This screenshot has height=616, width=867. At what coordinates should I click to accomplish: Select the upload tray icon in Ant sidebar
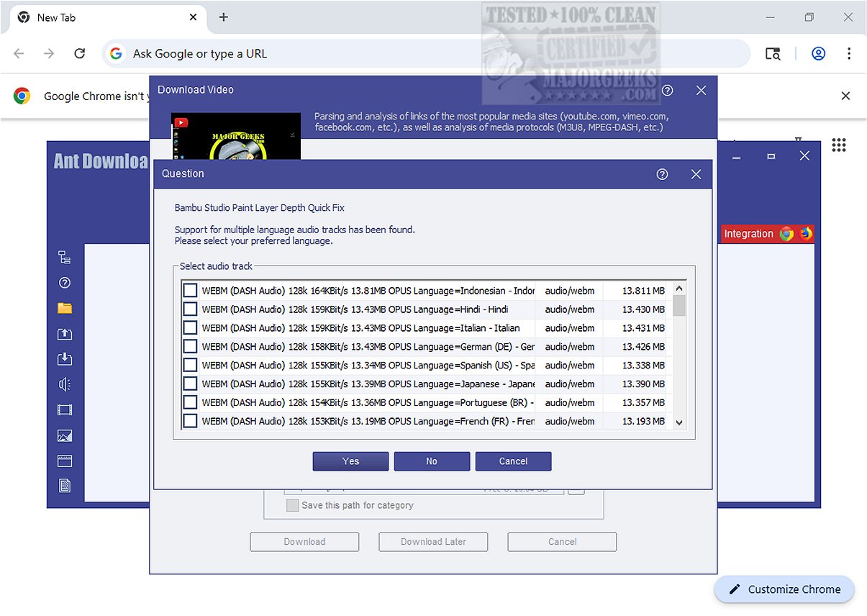(x=65, y=334)
